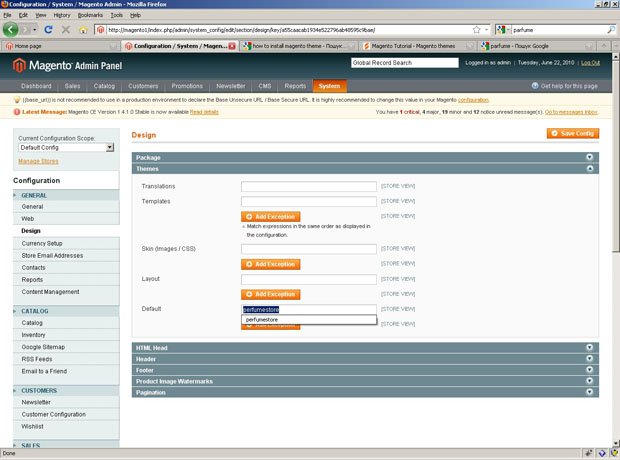The image size is (620, 460).
Task: Switch to the parfume Google tab
Action: (537, 46)
